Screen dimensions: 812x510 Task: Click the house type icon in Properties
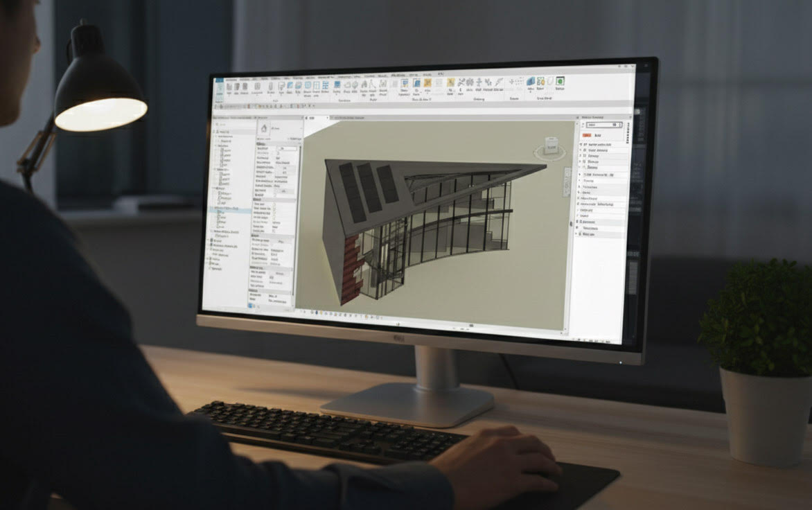[x=265, y=129]
